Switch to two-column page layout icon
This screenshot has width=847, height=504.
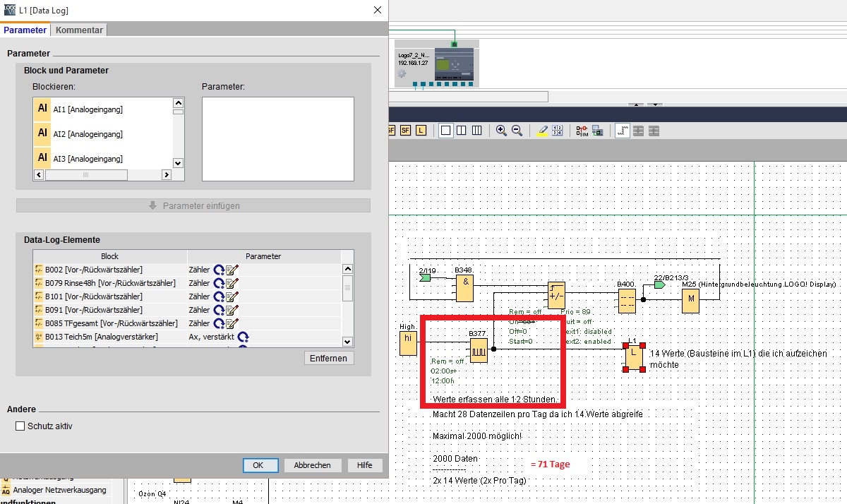click(461, 131)
